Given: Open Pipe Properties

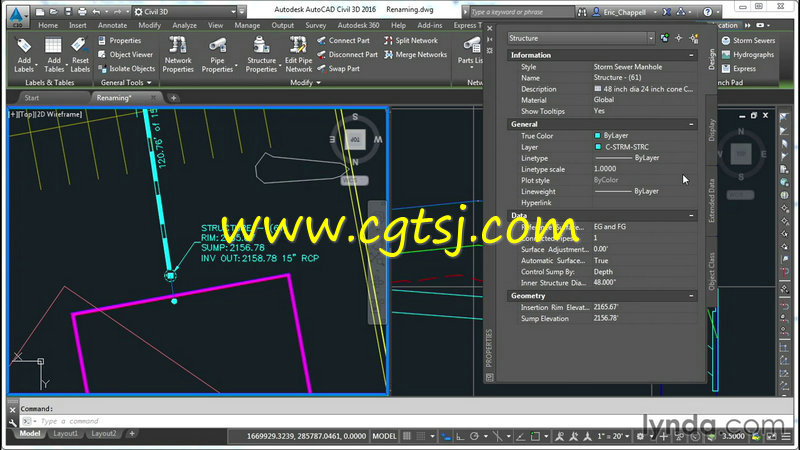Looking at the screenshot, I should (x=217, y=55).
